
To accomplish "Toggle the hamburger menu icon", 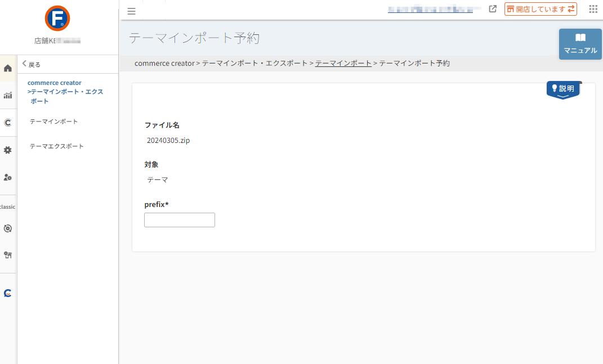I will point(132,11).
